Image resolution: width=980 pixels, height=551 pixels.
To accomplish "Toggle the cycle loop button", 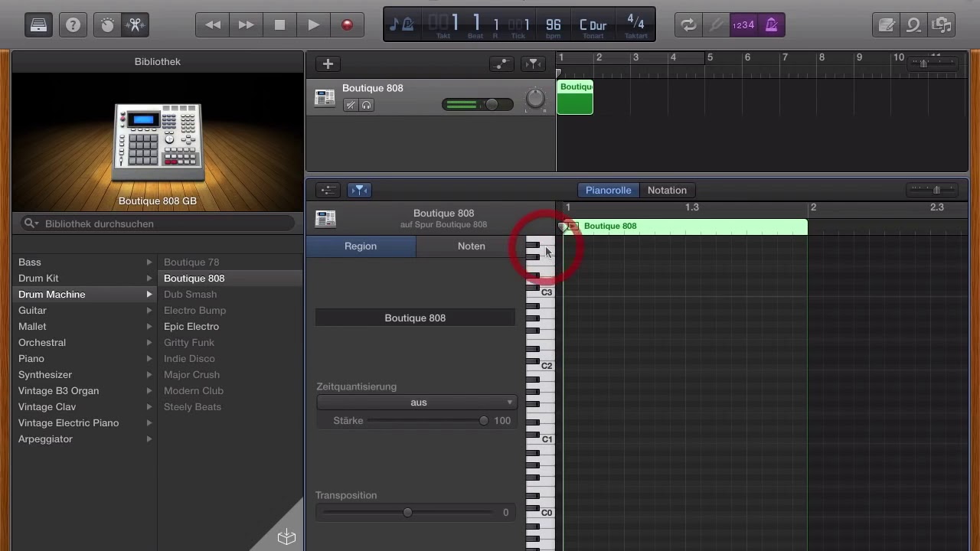I will 689,25.
